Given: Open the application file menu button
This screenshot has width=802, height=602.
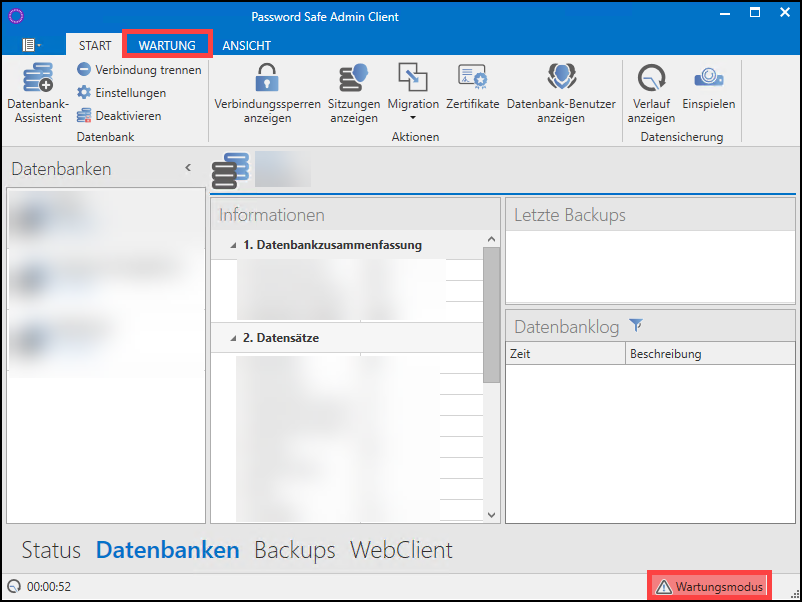Looking at the screenshot, I should (31, 45).
